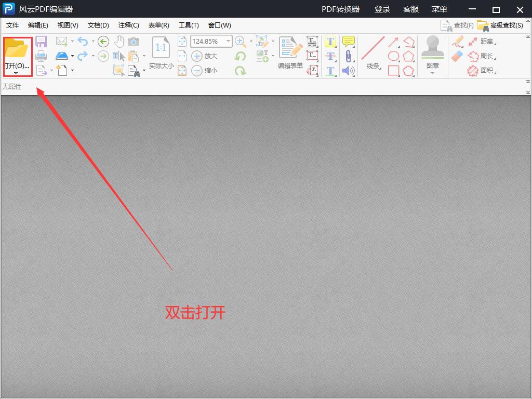Click the Redo arrow icon
The image size is (532, 399).
coord(83,56)
